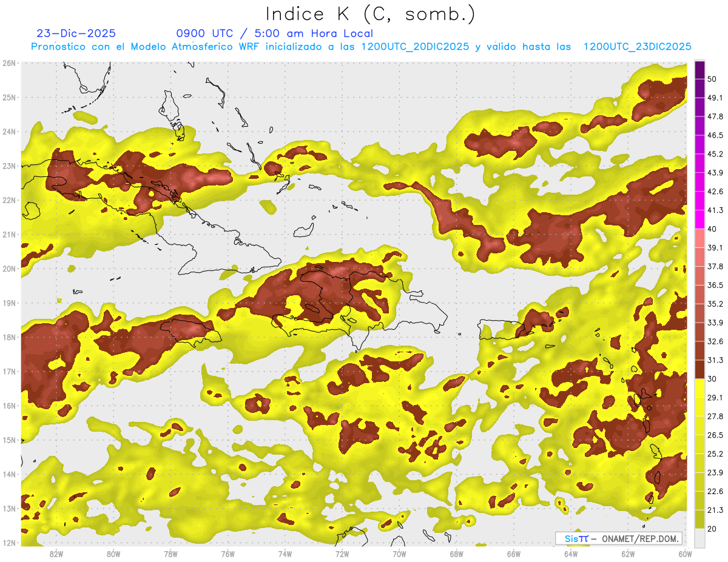Click the "72W" longitude axis label

(x=342, y=554)
